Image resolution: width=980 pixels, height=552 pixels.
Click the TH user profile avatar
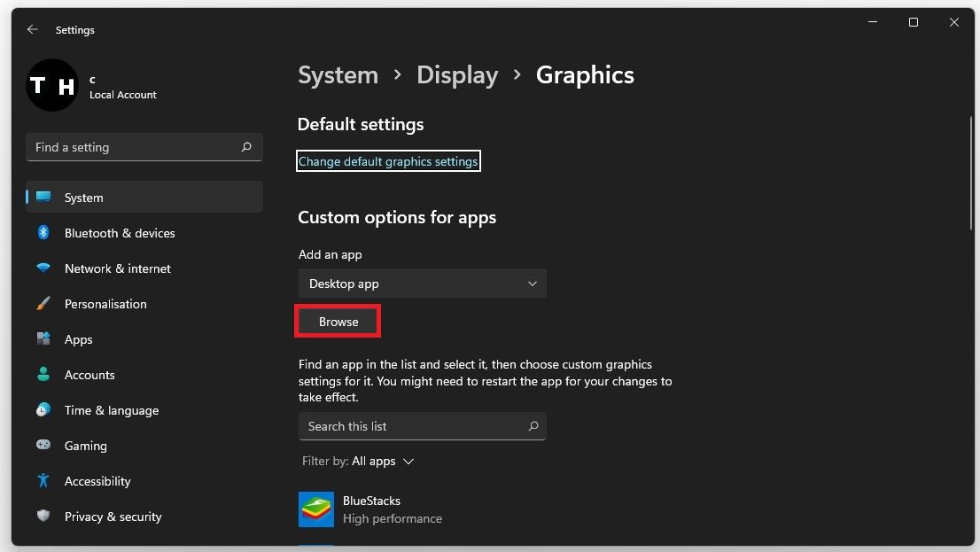pos(52,85)
